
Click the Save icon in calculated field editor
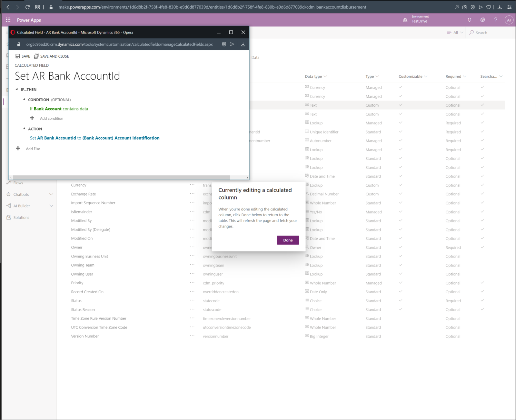tap(18, 56)
